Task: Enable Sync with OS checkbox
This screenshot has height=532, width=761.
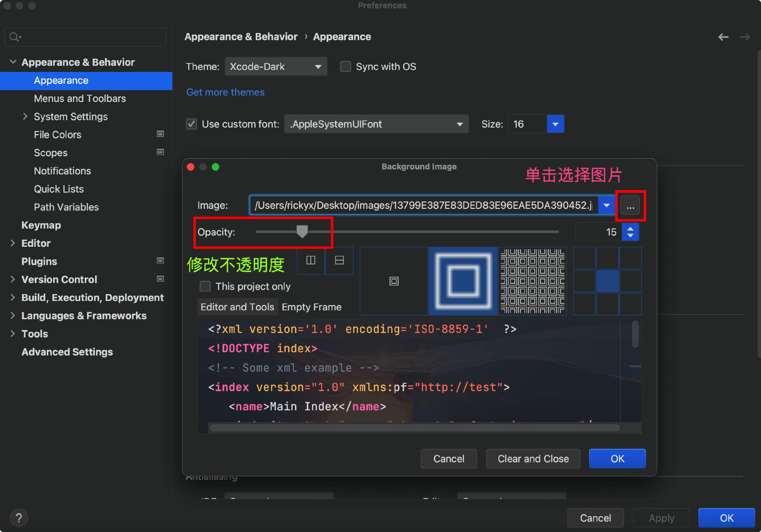Action: click(x=346, y=66)
